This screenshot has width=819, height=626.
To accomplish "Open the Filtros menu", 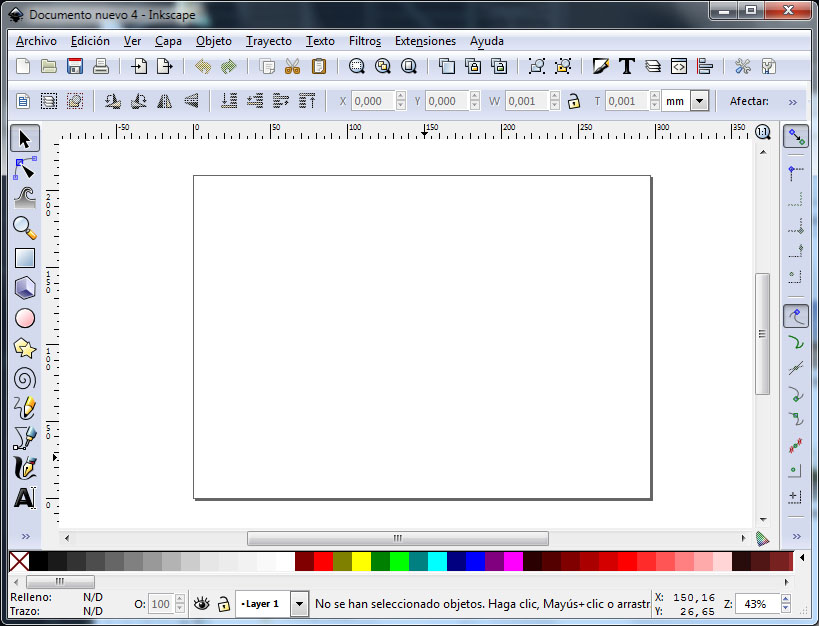I will point(365,41).
